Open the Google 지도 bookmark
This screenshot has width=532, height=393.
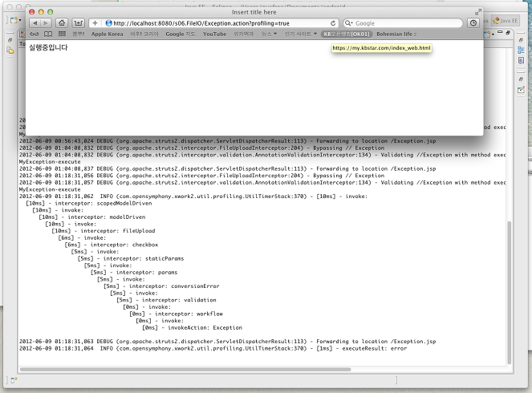tap(181, 34)
